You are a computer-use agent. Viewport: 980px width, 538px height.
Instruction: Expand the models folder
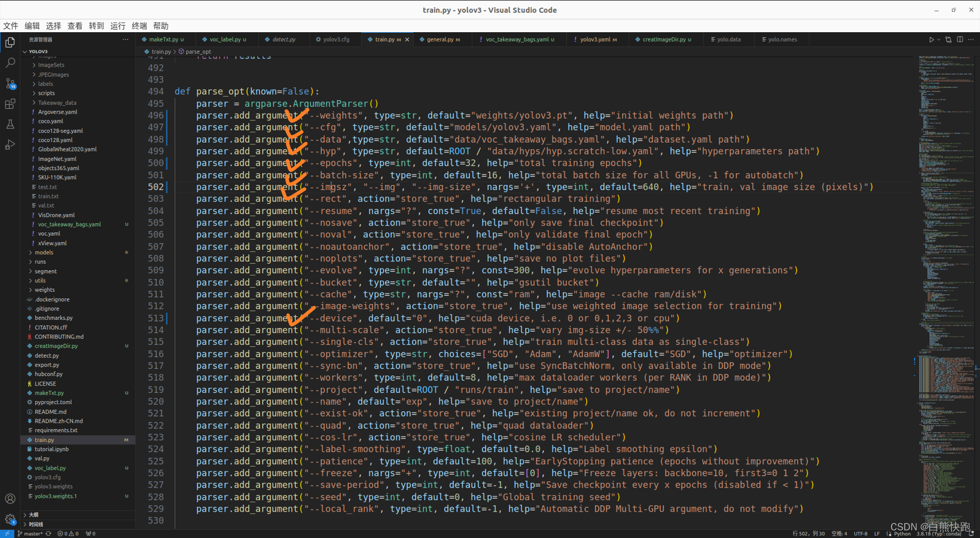pyautogui.click(x=78, y=253)
